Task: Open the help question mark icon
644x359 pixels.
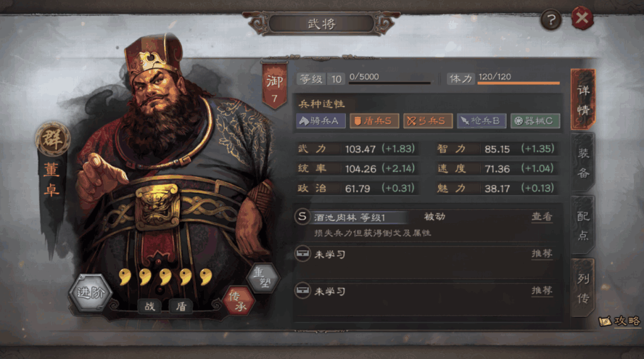Action: (551, 20)
